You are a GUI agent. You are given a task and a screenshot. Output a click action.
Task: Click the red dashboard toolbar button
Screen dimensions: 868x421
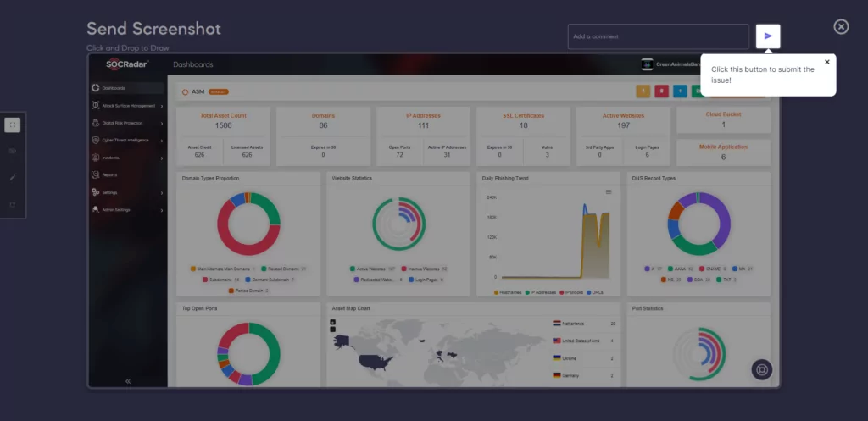coord(661,91)
